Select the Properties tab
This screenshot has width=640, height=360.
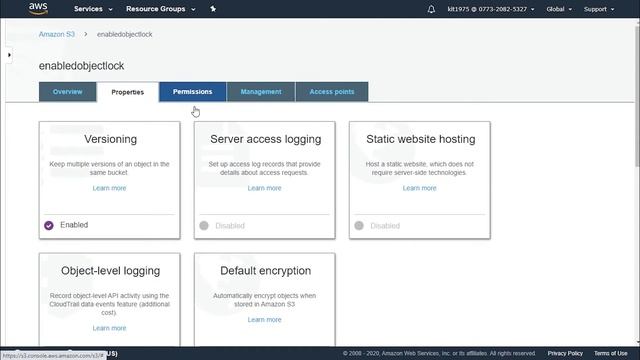[128, 92]
